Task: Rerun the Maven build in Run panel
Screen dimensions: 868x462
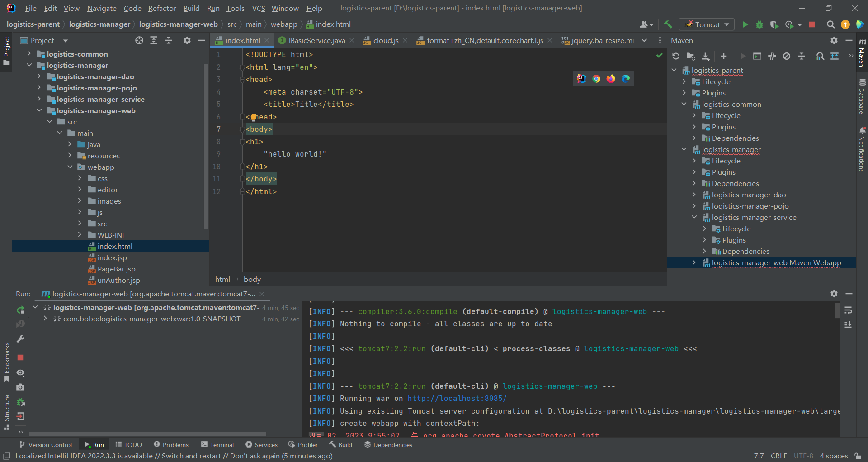Action: pyautogui.click(x=20, y=310)
